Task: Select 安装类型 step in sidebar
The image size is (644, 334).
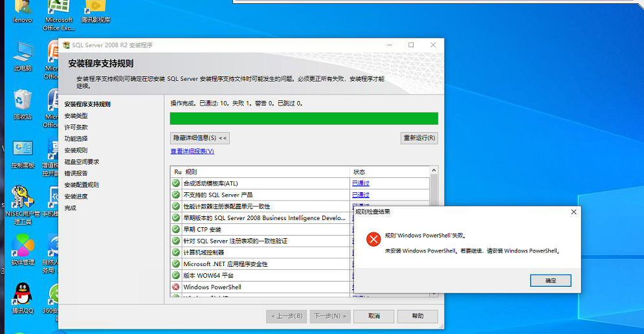Action: coord(76,116)
